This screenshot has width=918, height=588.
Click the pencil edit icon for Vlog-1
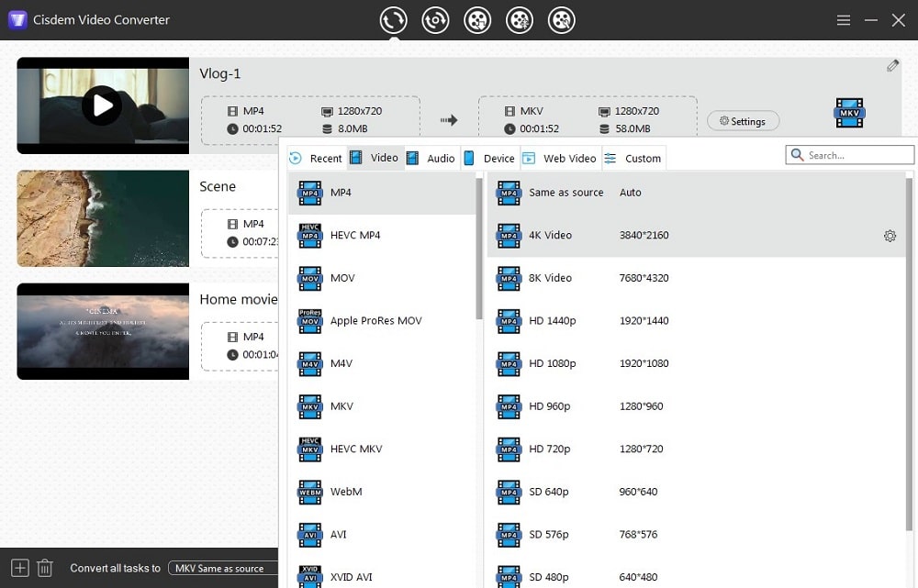[x=892, y=65]
